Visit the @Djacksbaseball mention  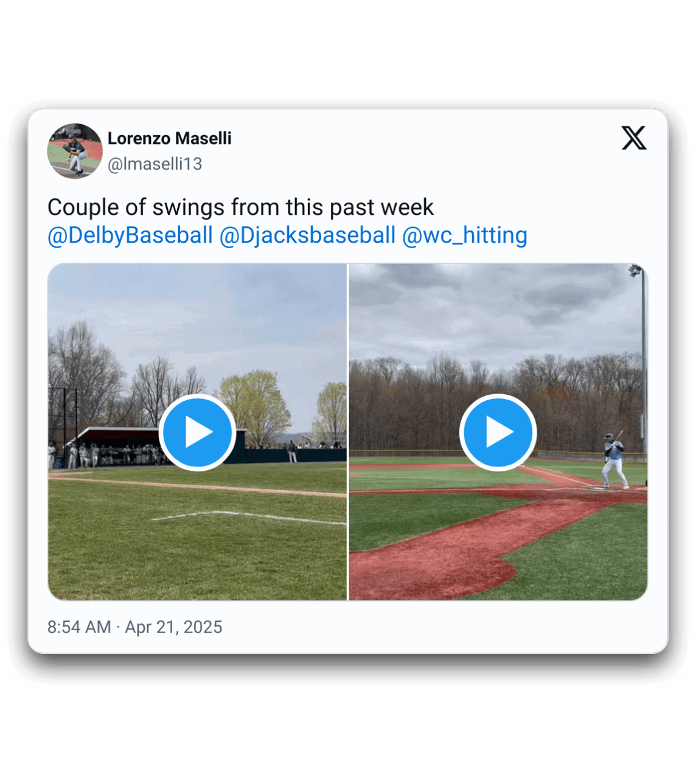(x=307, y=235)
